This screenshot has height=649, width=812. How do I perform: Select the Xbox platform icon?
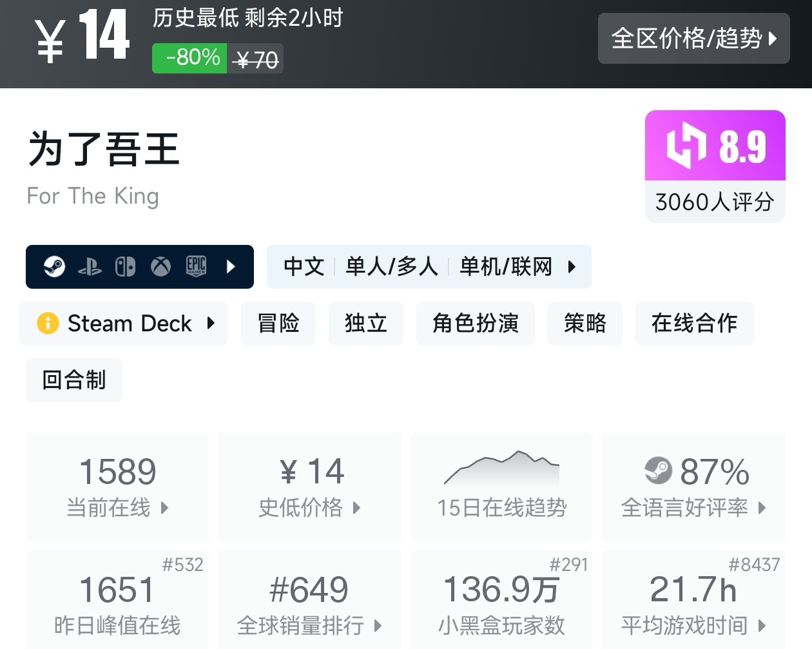point(160,266)
